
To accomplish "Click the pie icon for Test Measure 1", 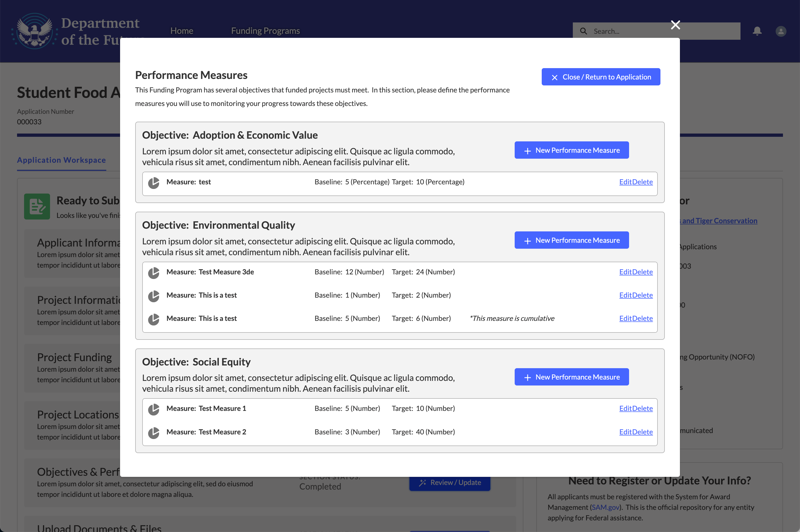I will coord(154,409).
